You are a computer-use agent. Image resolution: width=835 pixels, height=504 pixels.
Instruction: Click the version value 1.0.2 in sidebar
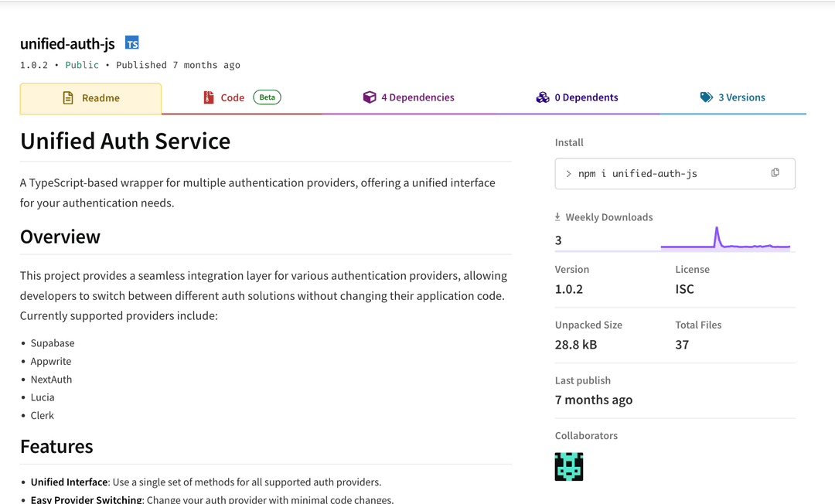[x=569, y=289]
